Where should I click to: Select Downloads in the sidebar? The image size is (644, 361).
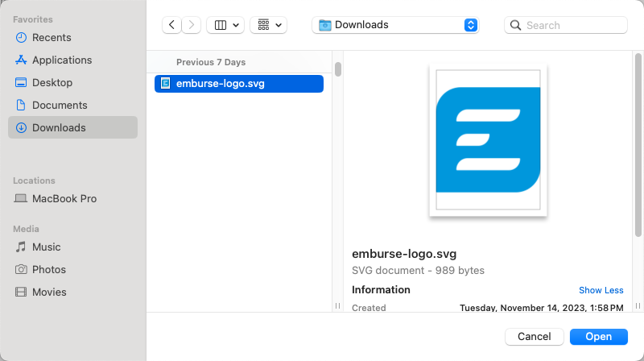click(72, 127)
